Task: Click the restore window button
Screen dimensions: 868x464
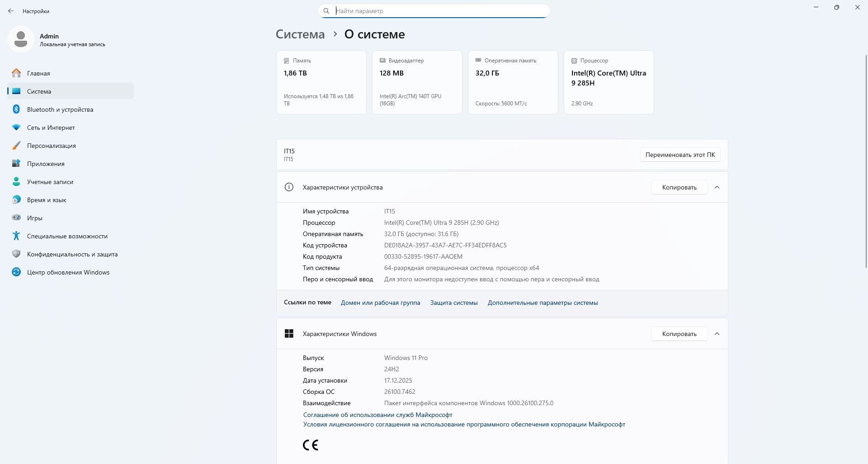Action: (x=837, y=7)
